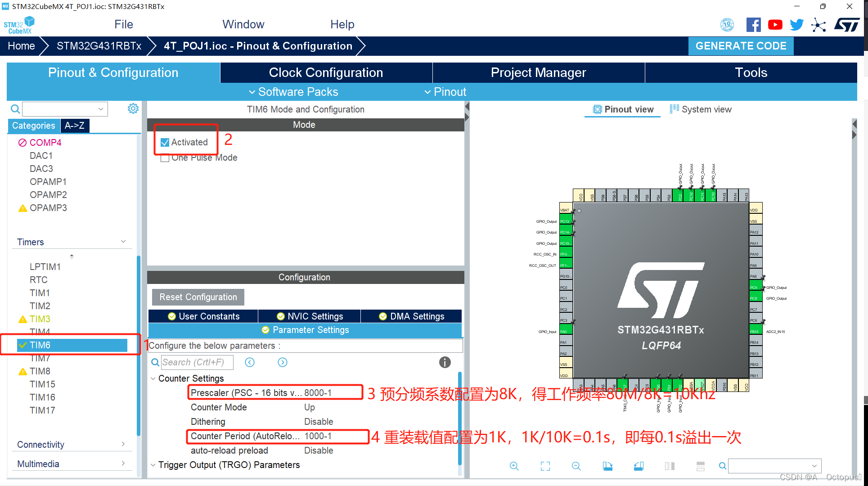The height and width of the screenshot is (486, 868).
Task: Open the categories settings gear
Action: 133,108
